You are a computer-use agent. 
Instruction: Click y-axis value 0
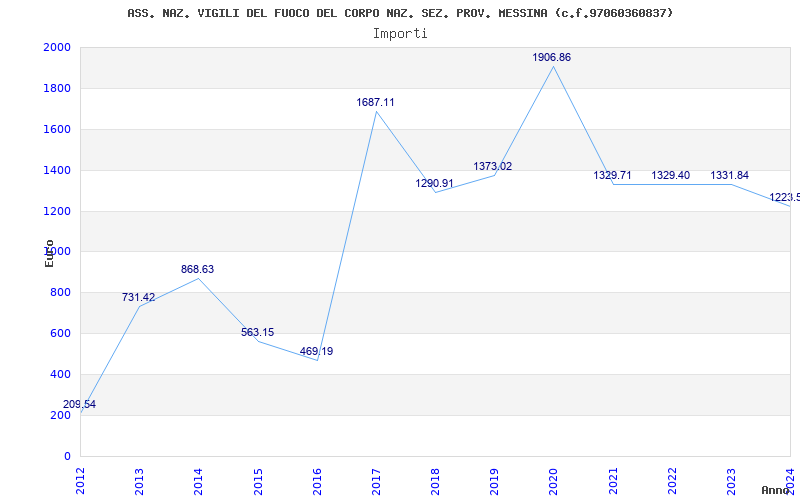pyautogui.click(x=67, y=456)
